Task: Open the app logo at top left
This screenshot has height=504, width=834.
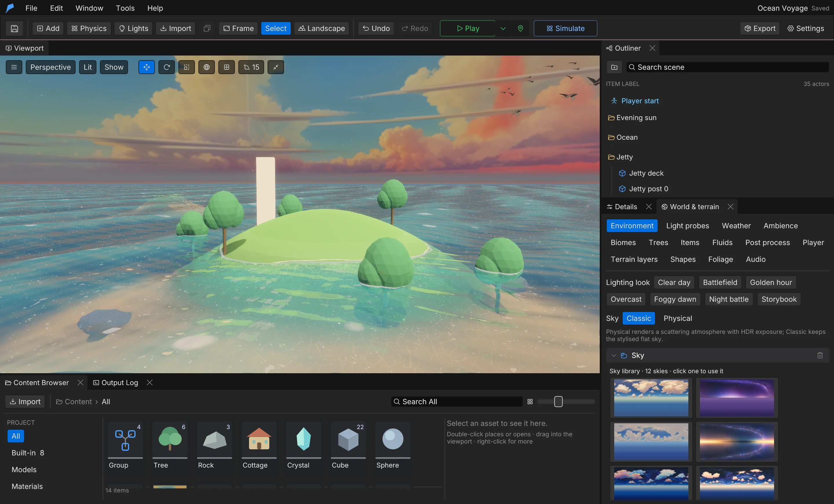Action: [10, 8]
